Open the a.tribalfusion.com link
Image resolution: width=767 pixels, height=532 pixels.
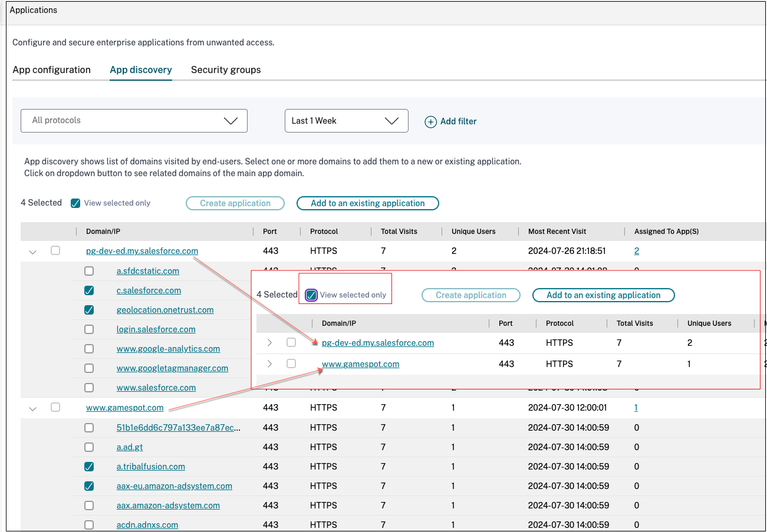(x=151, y=467)
